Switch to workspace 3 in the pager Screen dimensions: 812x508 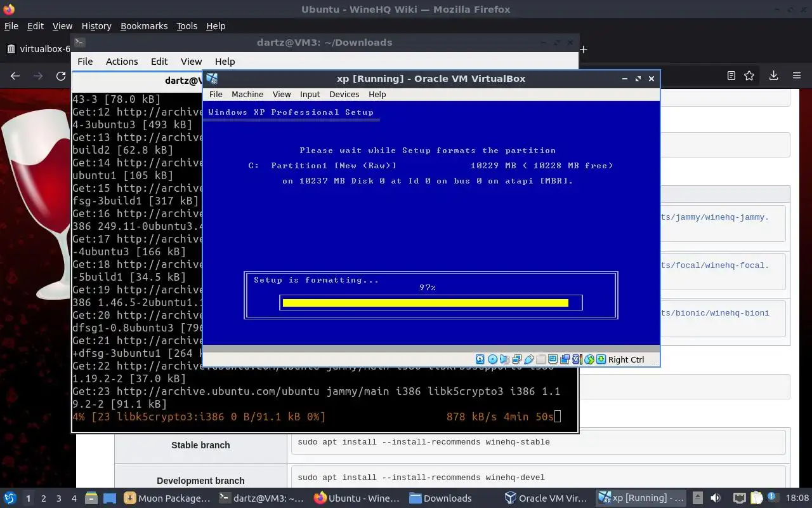(58, 498)
